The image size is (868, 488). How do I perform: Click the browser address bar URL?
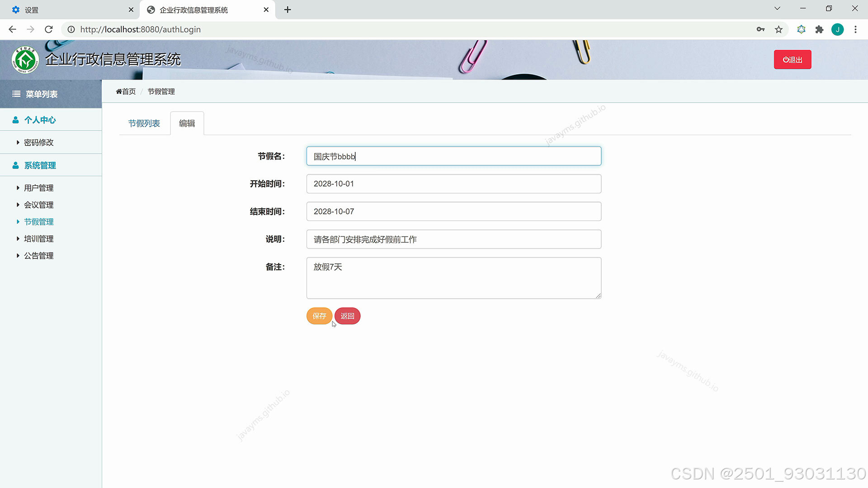pyautogui.click(x=141, y=29)
